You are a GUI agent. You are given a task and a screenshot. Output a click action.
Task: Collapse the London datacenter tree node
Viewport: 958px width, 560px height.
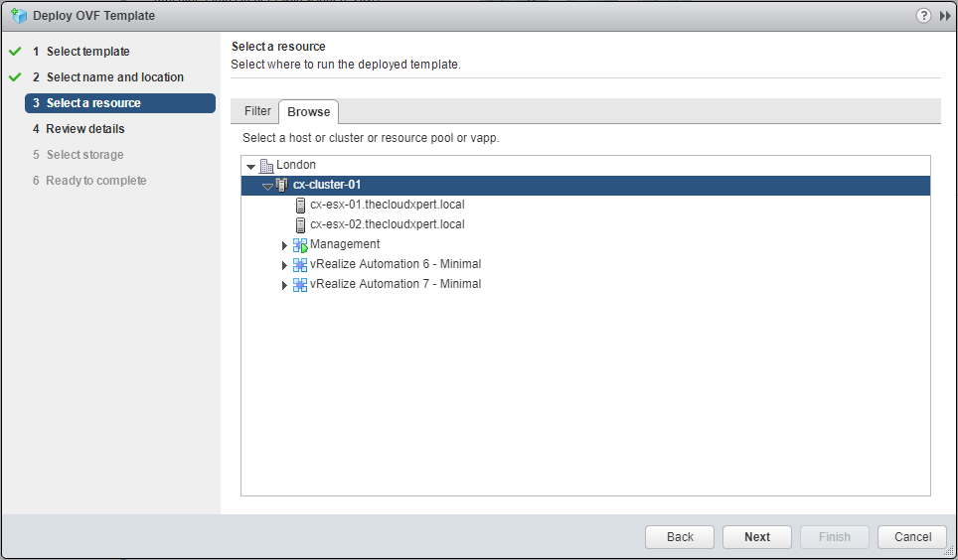pos(251,166)
